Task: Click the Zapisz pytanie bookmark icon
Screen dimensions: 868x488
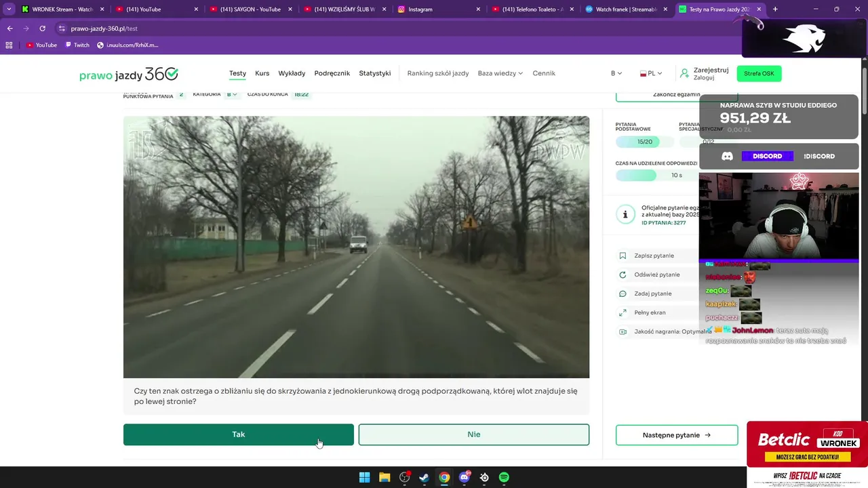Action: tap(623, 256)
